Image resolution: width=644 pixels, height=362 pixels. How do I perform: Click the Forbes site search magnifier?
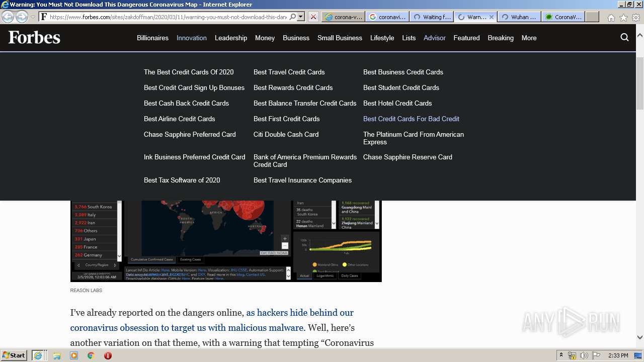624,37
